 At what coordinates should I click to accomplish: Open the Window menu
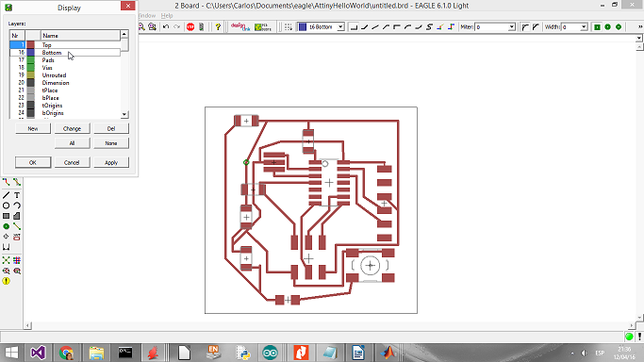[x=147, y=16]
